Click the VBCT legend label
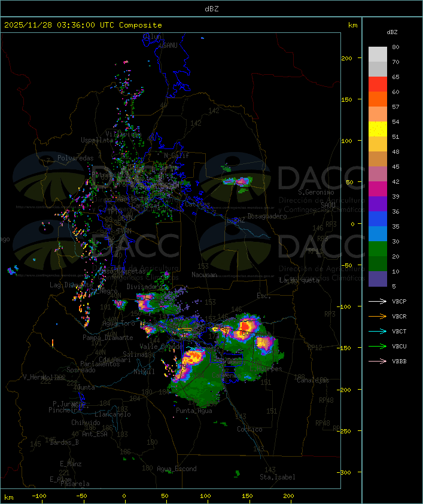The image size is (423, 504). [x=399, y=331]
